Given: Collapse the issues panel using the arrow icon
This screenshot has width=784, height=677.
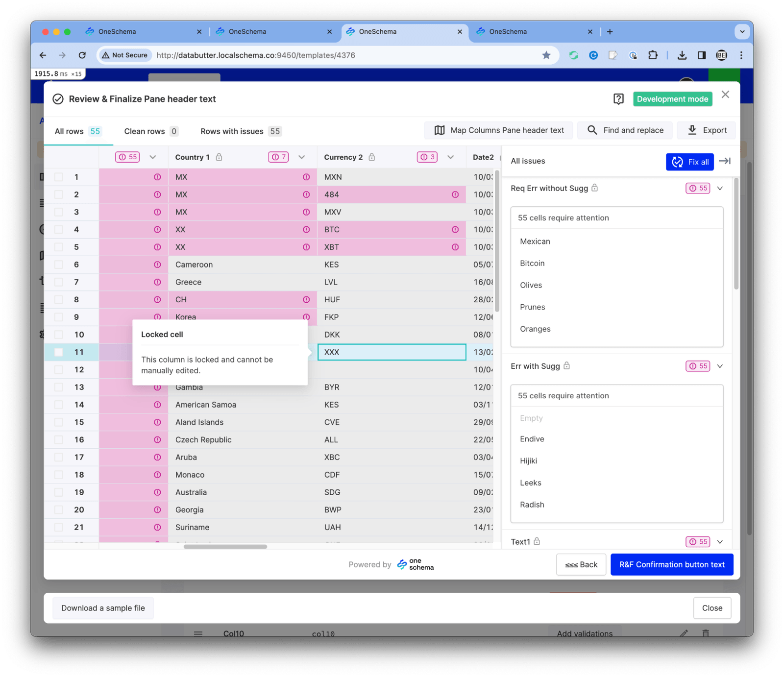Looking at the screenshot, I should tap(725, 161).
